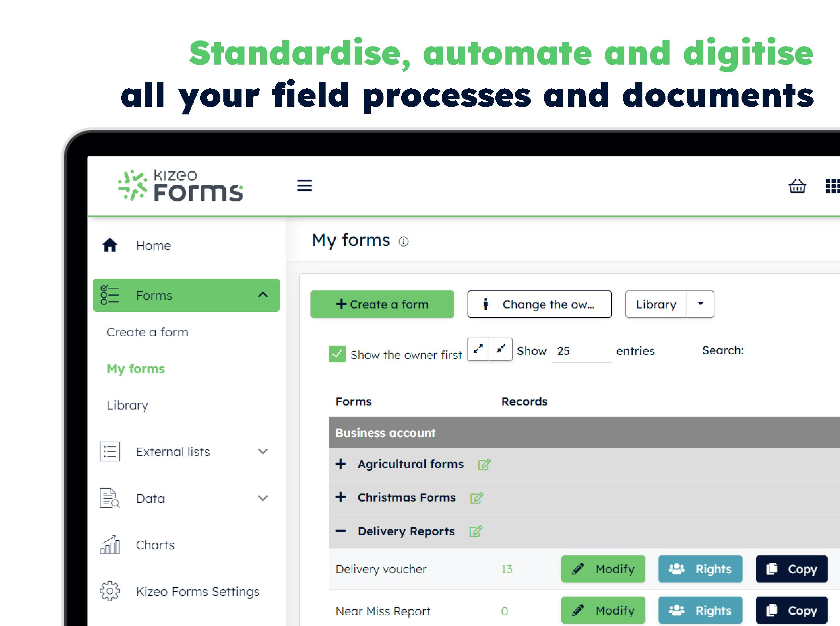Expand the Christmas Forms group

(x=342, y=497)
